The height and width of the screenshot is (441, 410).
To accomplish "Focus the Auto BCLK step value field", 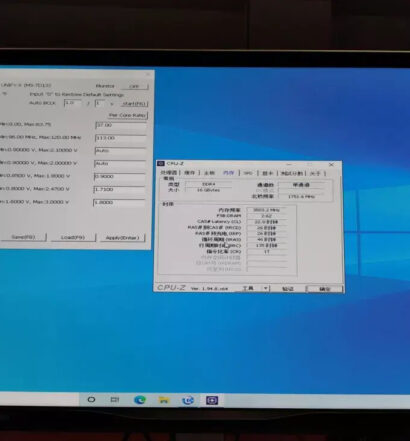I will click(73, 103).
